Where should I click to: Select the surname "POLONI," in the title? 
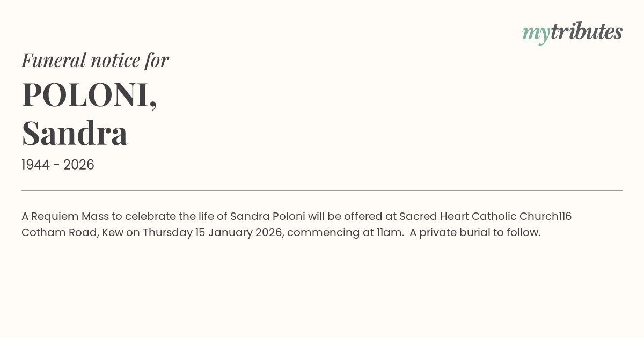pos(89,95)
